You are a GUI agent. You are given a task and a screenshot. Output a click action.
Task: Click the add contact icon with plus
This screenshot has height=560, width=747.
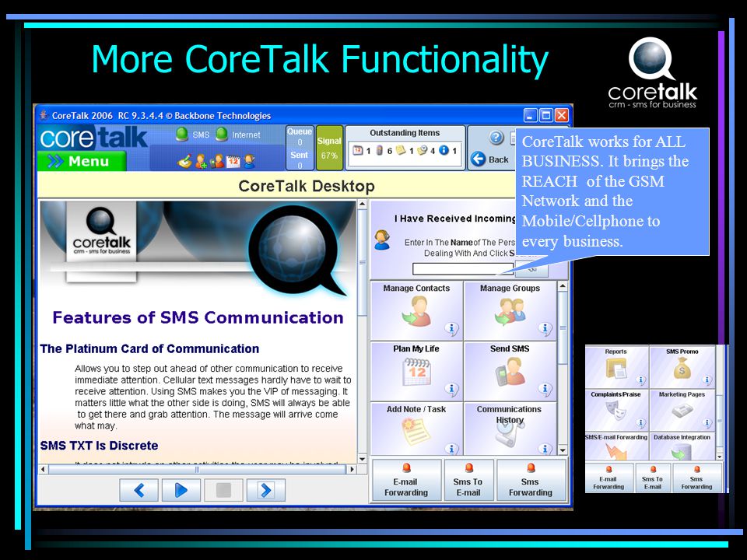pyautogui.click(x=201, y=162)
